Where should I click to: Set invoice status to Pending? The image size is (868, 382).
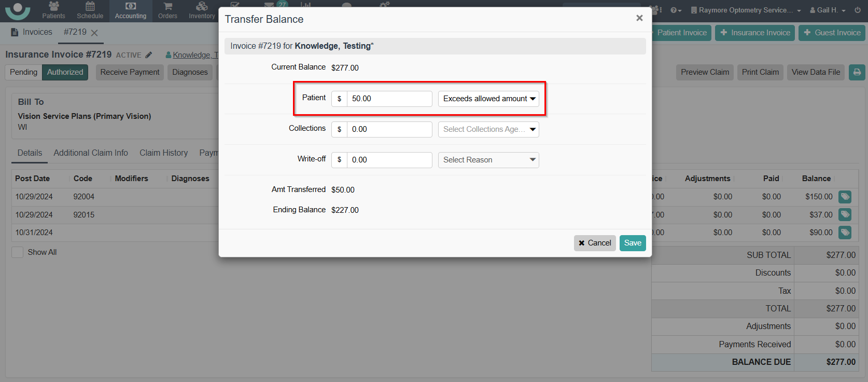[23, 72]
